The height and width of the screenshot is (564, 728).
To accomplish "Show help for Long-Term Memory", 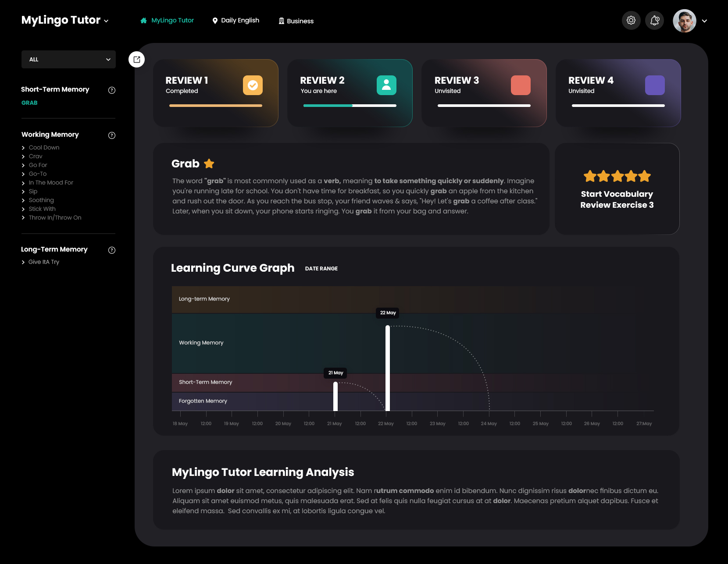I will (x=112, y=250).
